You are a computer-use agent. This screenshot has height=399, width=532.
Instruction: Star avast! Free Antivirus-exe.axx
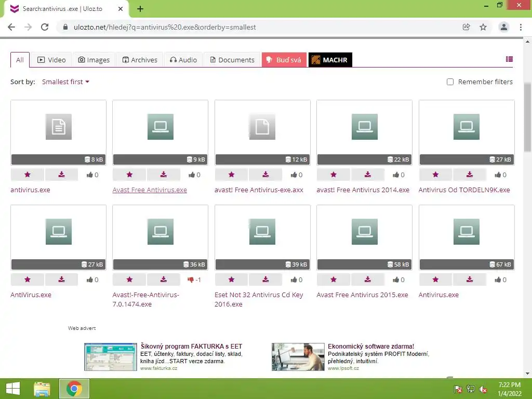[x=231, y=175]
